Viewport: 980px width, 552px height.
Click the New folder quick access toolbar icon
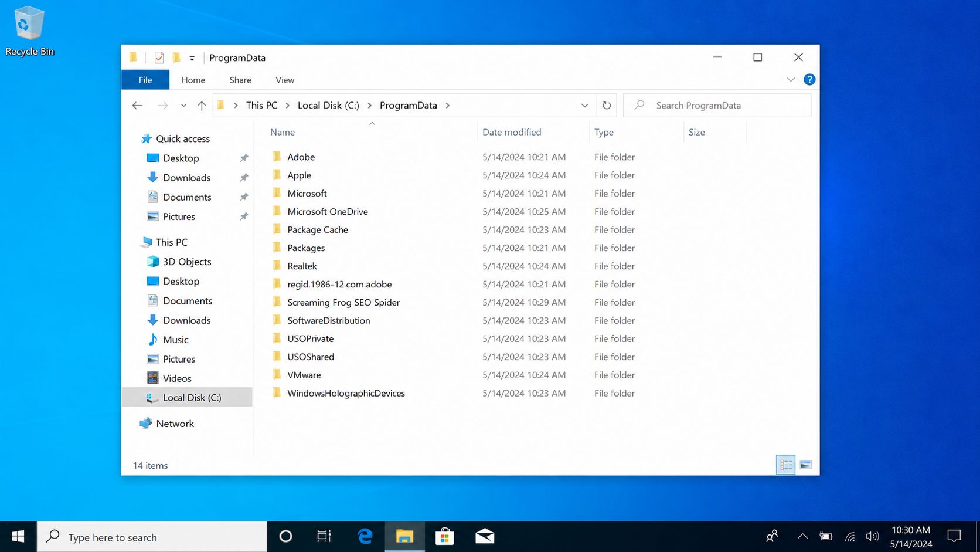pos(176,57)
